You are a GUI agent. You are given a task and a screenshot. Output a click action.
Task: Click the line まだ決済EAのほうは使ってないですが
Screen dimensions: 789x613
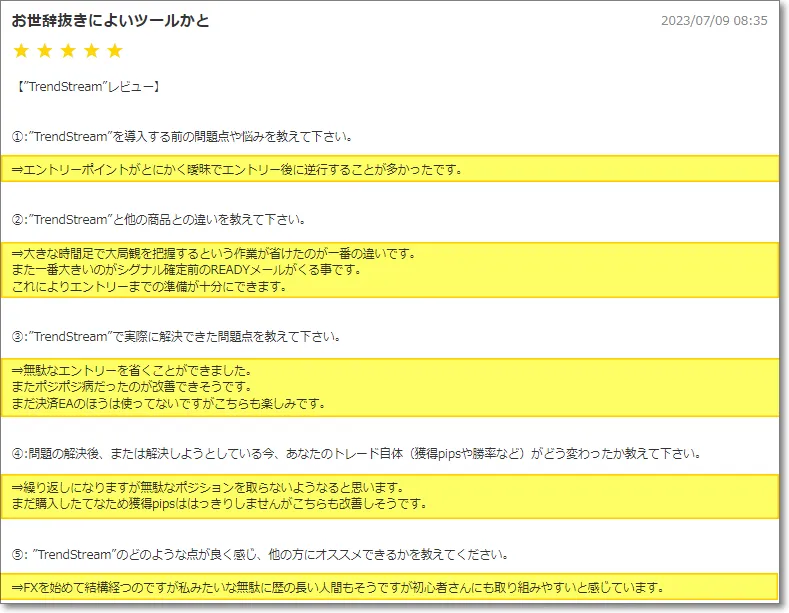click(x=169, y=403)
